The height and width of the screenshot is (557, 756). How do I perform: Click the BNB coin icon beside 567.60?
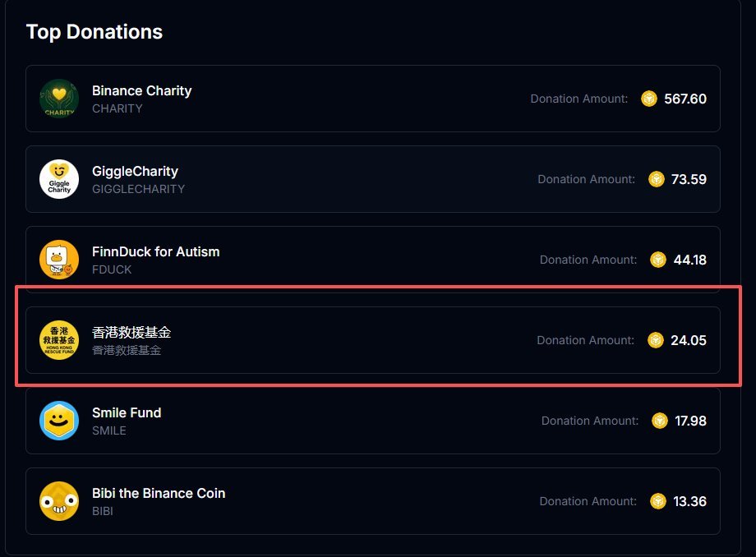[649, 99]
